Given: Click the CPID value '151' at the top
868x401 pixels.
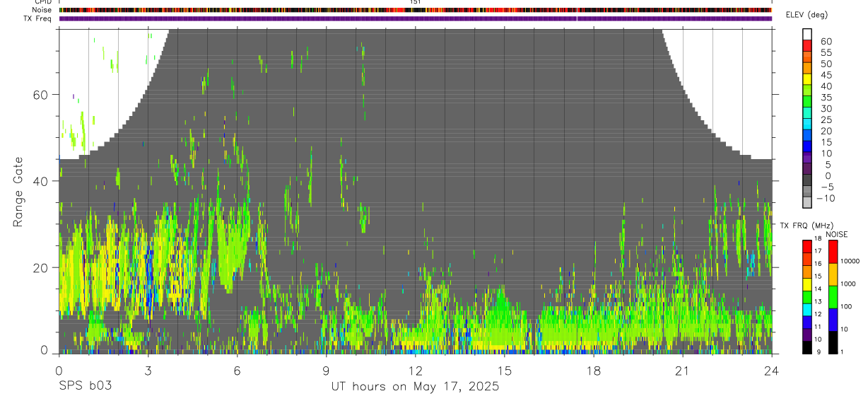Looking at the screenshot, I should [416, 2].
